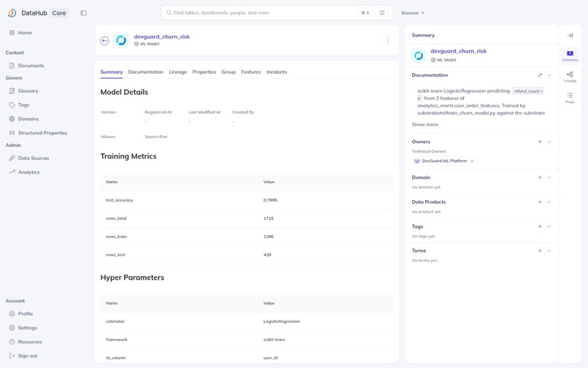The height and width of the screenshot is (368, 588).
Task: Remove DevGuard ML Platform owner
Action: pyautogui.click(x=472, y=161)
